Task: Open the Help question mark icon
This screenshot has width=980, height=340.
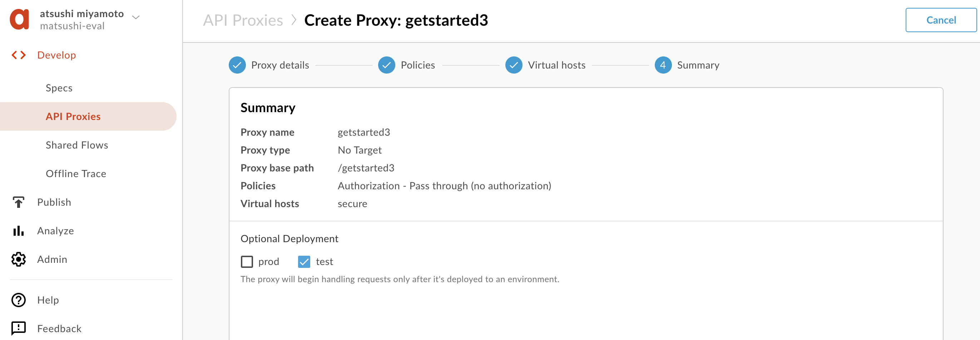Action: click(x=18, y=300)
